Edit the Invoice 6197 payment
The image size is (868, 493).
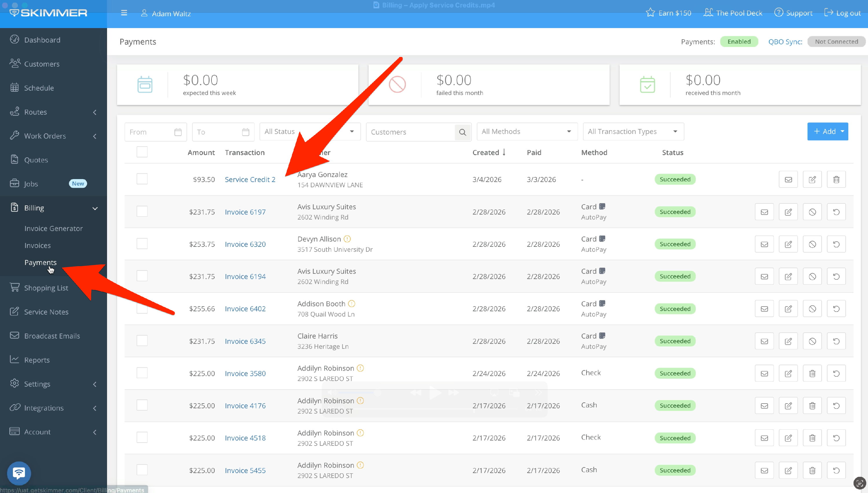click(x=788, y=212)
